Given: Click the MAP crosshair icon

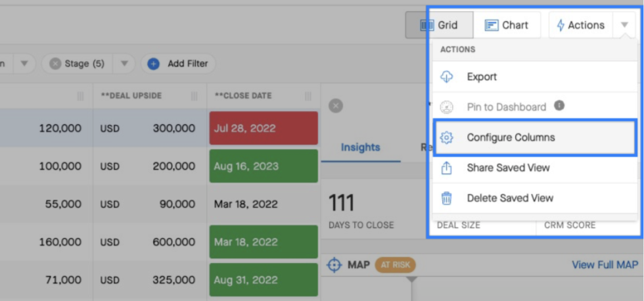Looking at the screenshot, I should tap(334, 265).
